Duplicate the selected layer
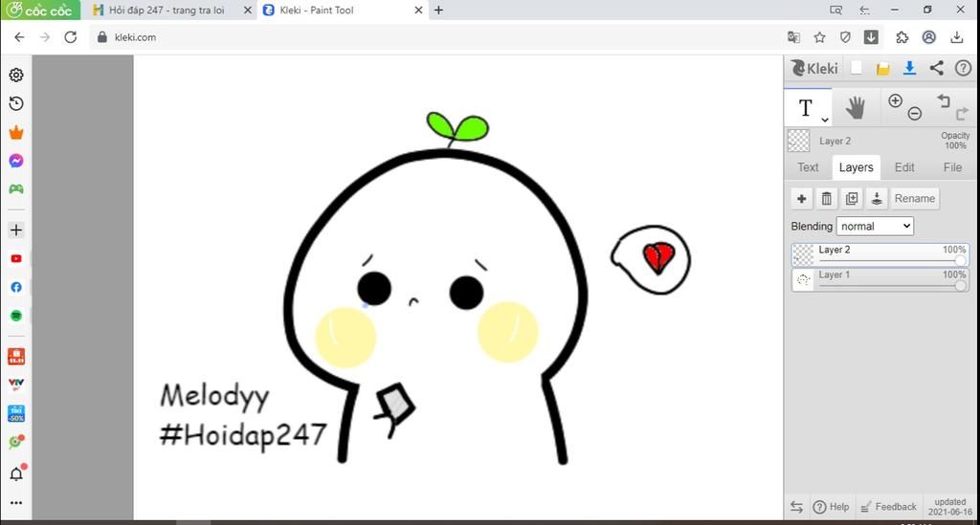This screenshot has width=980, height=525. (x=851, y=199)
